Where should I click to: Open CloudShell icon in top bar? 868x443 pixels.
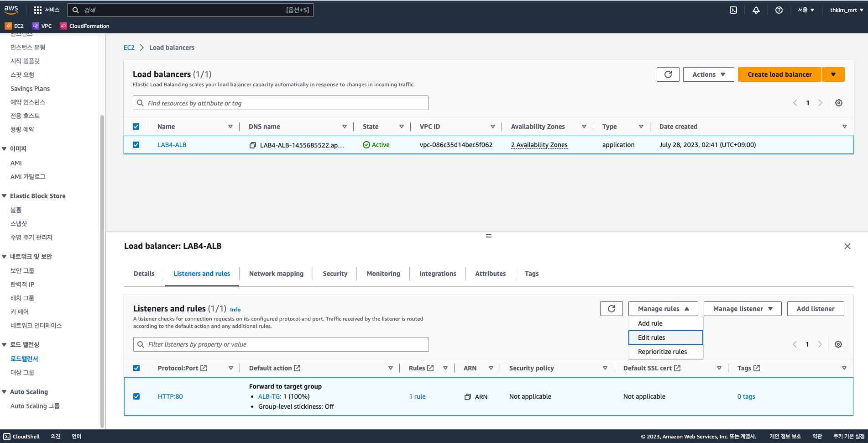coord(733,10)
